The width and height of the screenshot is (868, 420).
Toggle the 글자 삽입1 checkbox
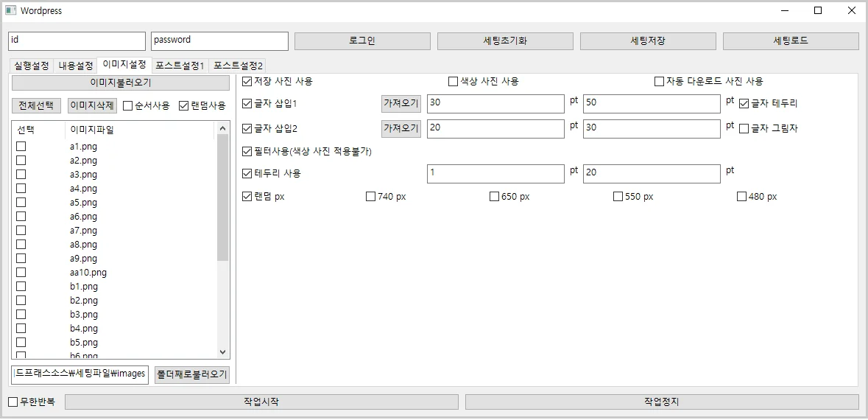coord(247,104)
